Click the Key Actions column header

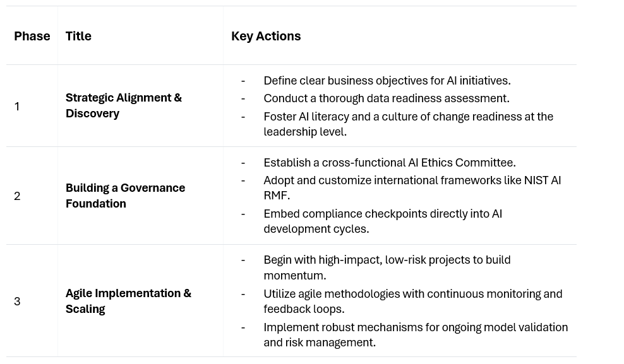click(x=266, y=36)
